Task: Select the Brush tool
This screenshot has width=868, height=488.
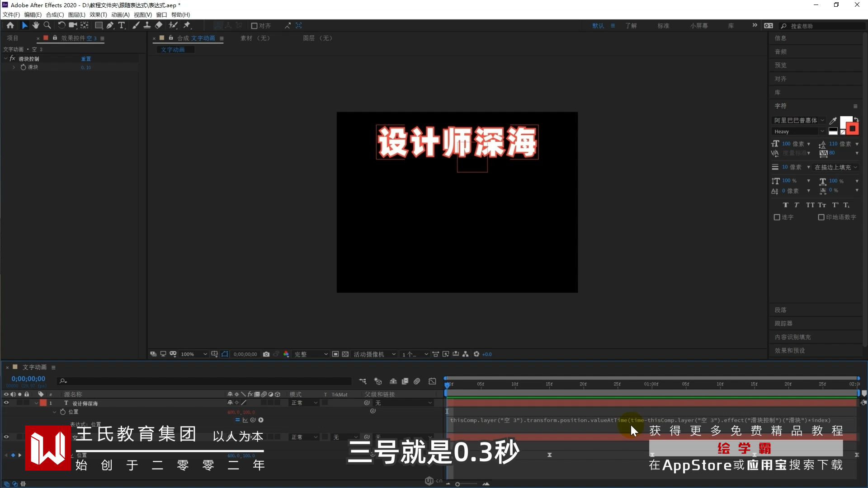Action: tap(136, 25)
